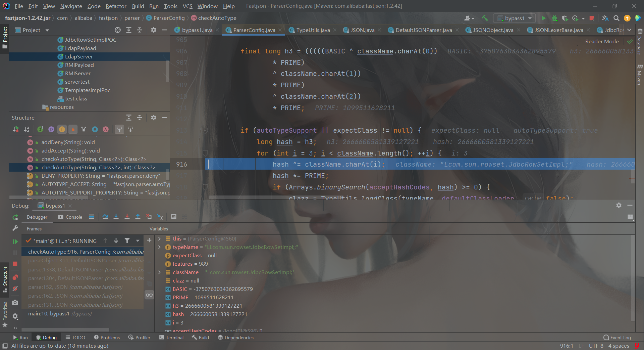Expand className variable node
Screen dimensions: 644x350
click(160, 272)
